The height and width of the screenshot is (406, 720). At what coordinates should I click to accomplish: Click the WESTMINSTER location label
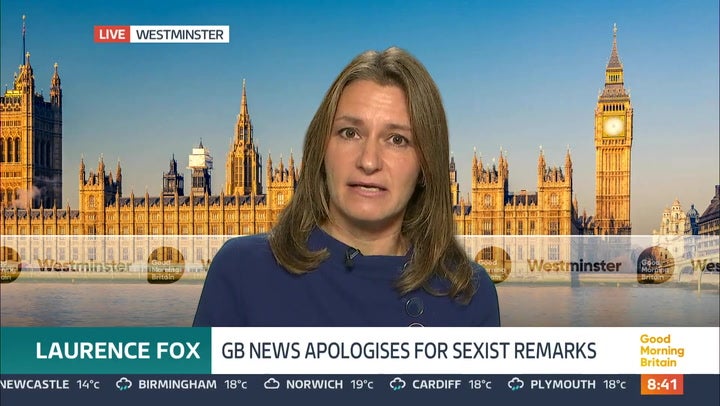click(x=180, y=34)
